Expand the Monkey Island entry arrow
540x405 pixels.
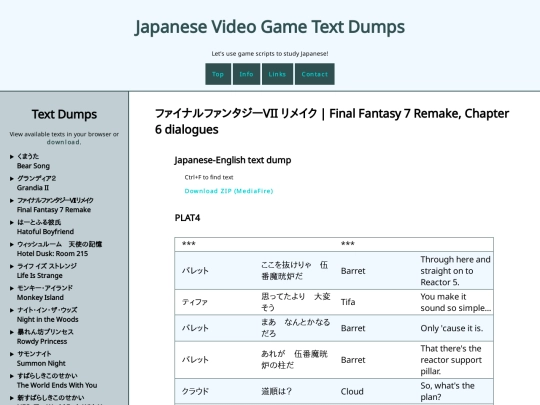point(12,288)
